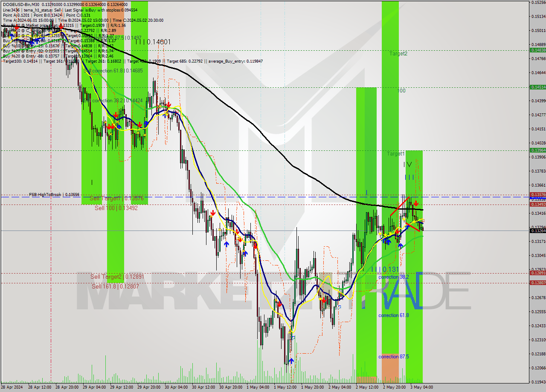Click the current price tag 0.13264
This screenshot has height=392, width=546.
pos(537,231)
